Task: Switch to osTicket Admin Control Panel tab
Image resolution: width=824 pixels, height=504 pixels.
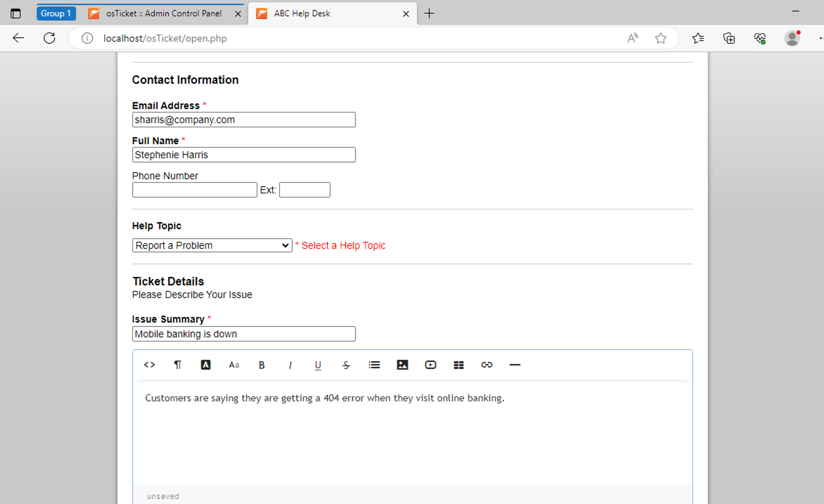Action: coord(163,13)
